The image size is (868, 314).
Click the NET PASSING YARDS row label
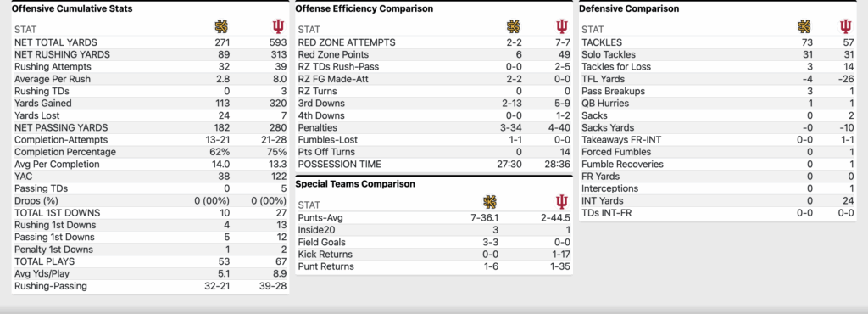pos(61,128)
